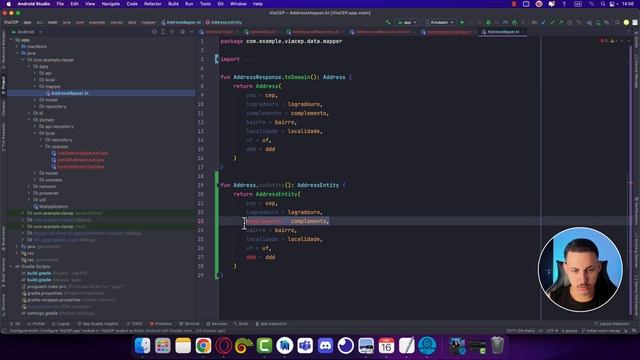Open the Logcat tool window
This screenshot has height=360, width=640.
[x=61, y=324]
